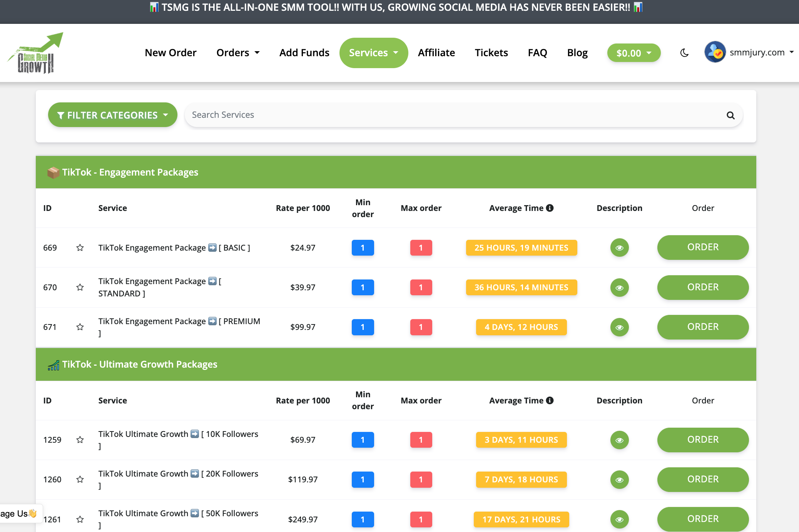Click the smmjury.com profile avatar
This screenshot has width=799, height=532.
(715, 52)
